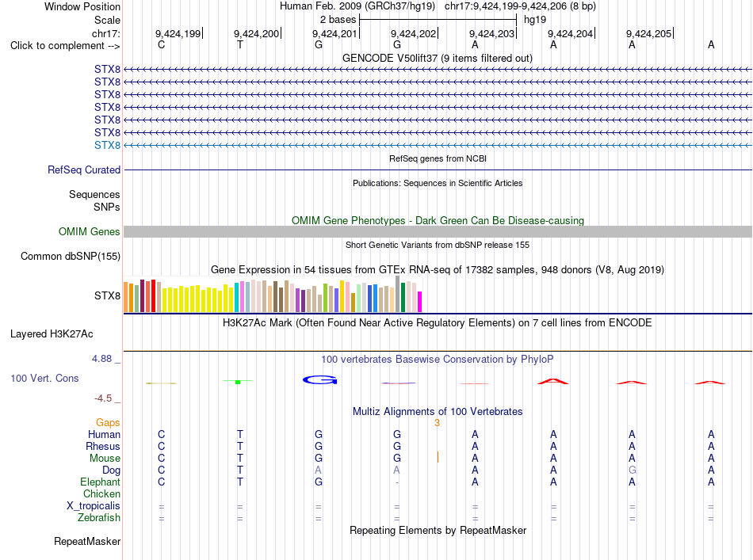Screen dimensions: 753x560
Task: Click the 'X_tropicalis' species label
Action: (x=94, y=506)
